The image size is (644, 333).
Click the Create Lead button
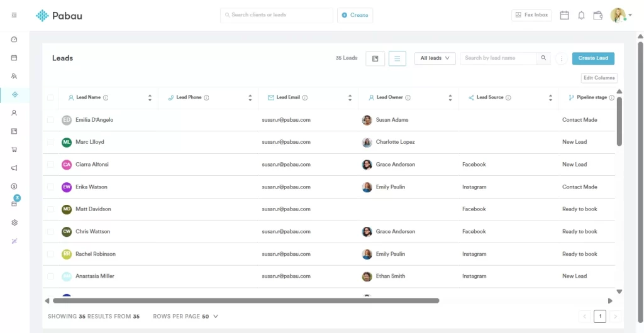(x=592, y=58)
